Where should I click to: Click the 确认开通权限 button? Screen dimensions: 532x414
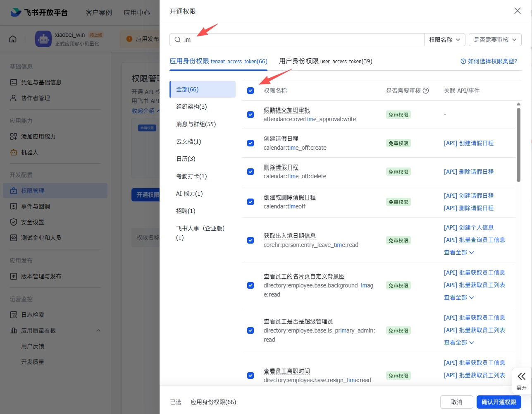[499, 402]
